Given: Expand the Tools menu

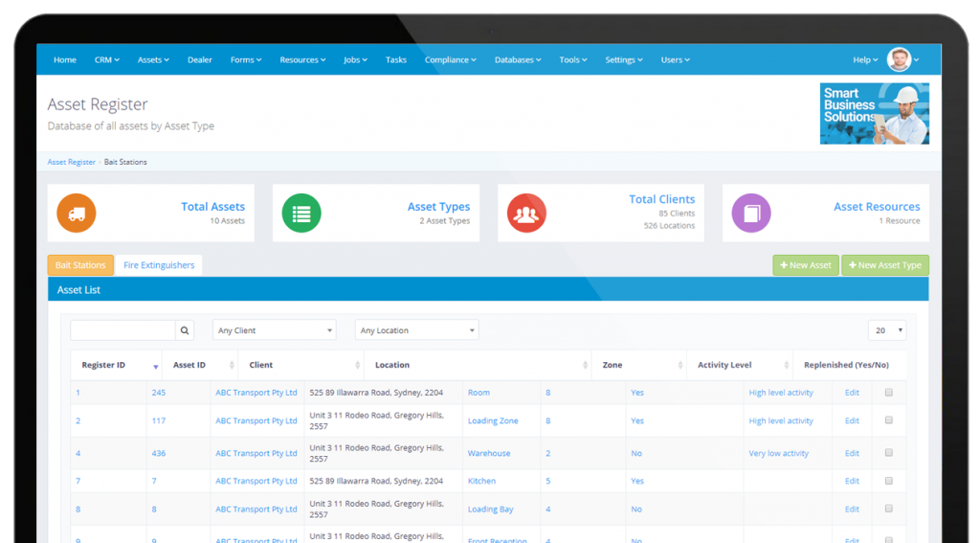Looking at the screenshot, I should click(572, 60).
